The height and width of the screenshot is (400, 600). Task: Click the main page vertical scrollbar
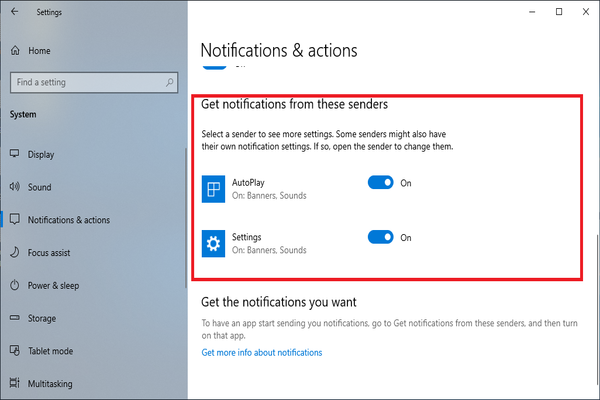coord(598,310)
